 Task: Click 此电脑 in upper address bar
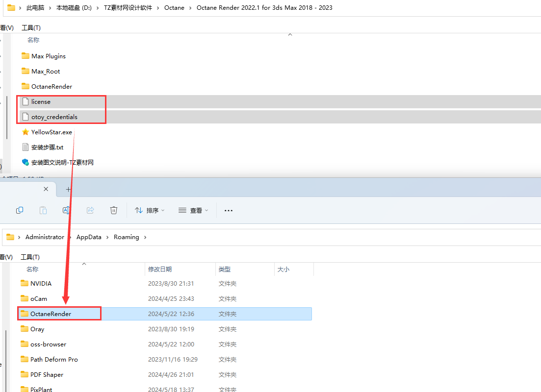click(35, 7)
